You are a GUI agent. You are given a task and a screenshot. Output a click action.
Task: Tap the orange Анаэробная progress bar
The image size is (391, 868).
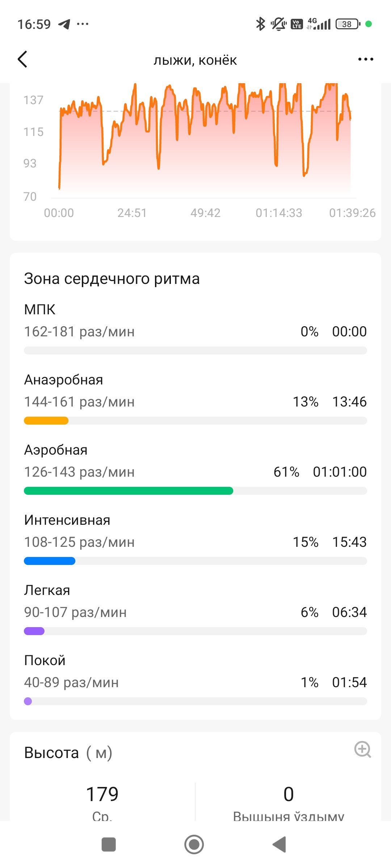46,421
